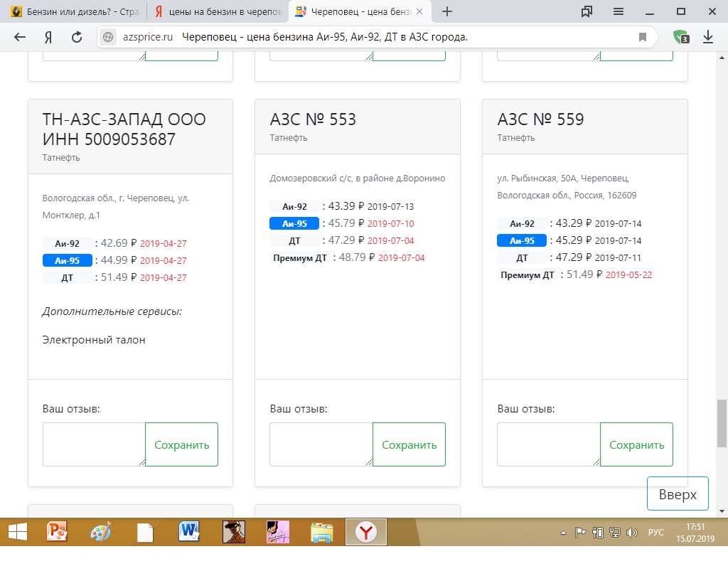Image resolution: width=728 pixels, height=576 pixels.
Task: Click the ТН-АЗС-ЗАПАД ООО station heading
Action: pos(124,129)
